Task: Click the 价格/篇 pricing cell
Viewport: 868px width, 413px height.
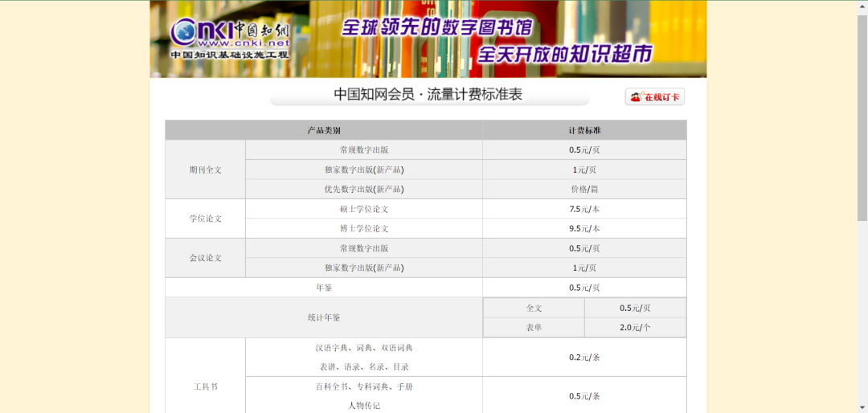Action: click(584, 190)
